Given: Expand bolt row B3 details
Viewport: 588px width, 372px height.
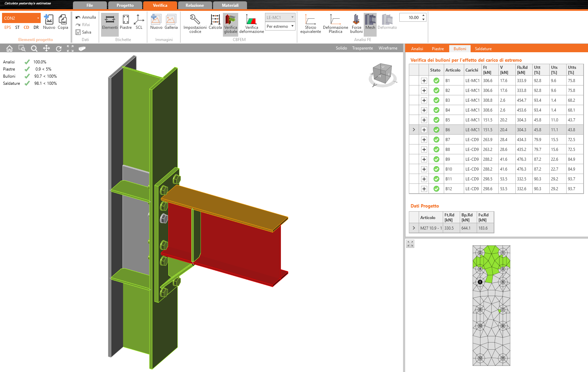Looking at the screenshot, I should pos(424,100).
